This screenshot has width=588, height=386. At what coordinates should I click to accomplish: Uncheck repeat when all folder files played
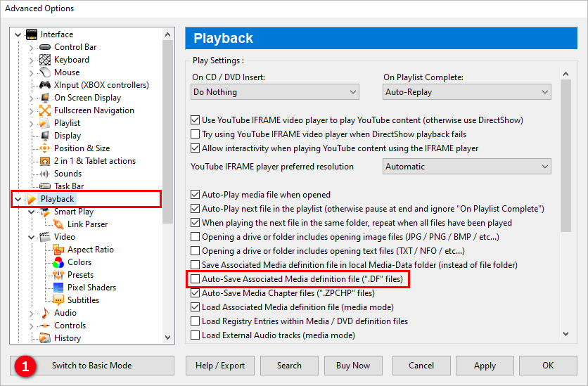[x=195, y=223]
